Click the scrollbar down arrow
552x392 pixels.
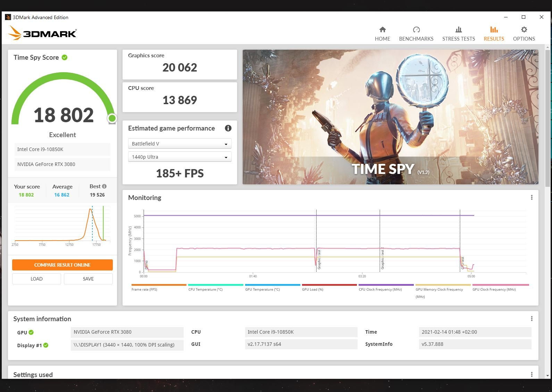coord(548,376)
